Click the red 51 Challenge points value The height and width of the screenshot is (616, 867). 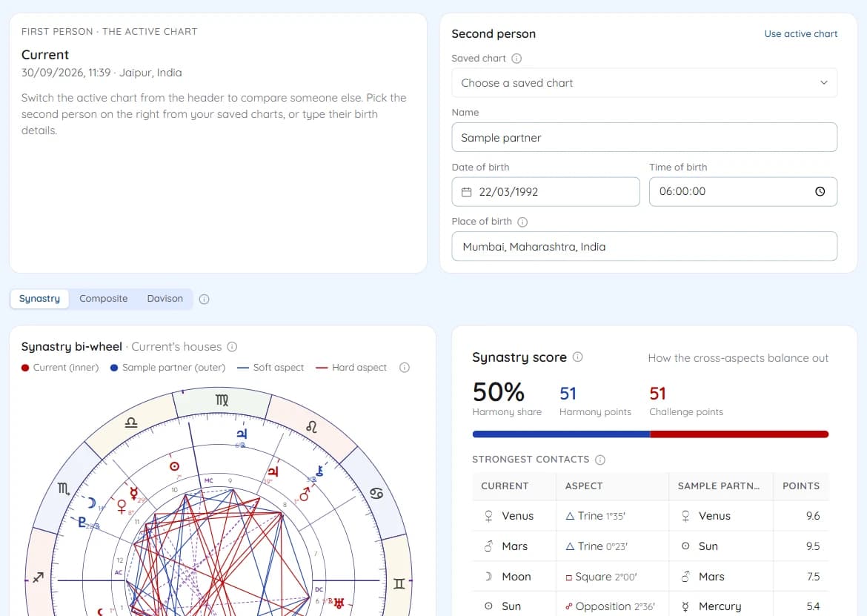point(657,394)
